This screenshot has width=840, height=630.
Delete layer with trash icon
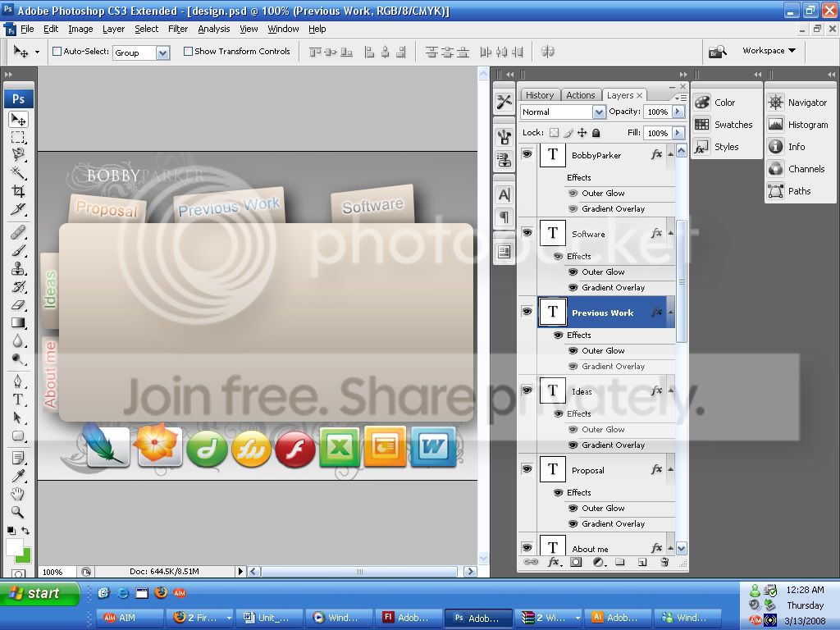[x=664, y=562]
